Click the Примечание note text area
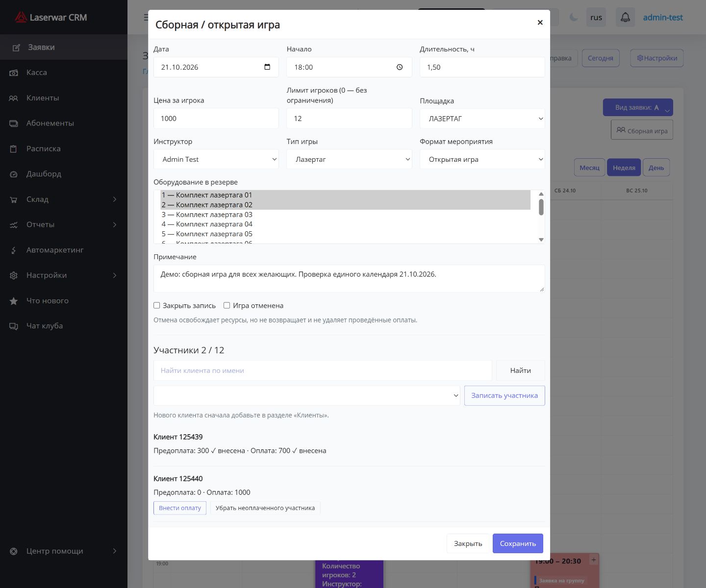 (349, 279)
